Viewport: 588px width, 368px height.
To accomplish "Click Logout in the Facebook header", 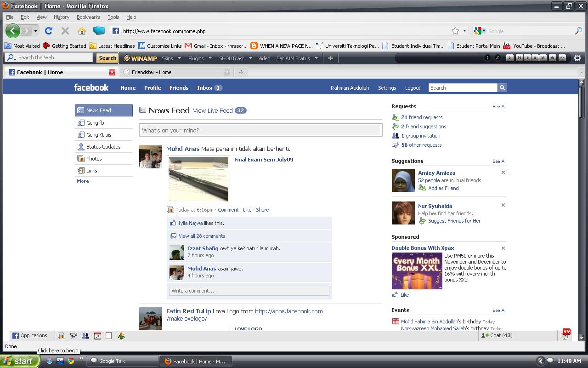I will point(413,88).
